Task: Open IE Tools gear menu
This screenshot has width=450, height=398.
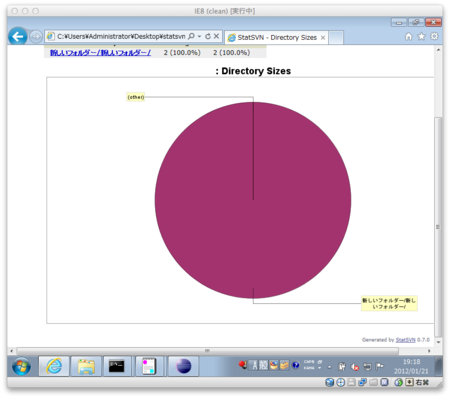Action: tap(434, 36)
